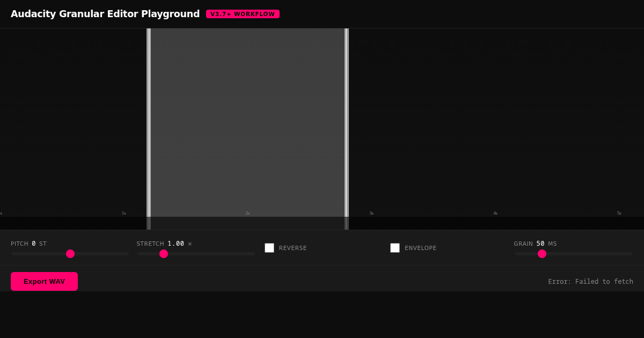Click the 1s timeline ruler mark

click(124, 213)
